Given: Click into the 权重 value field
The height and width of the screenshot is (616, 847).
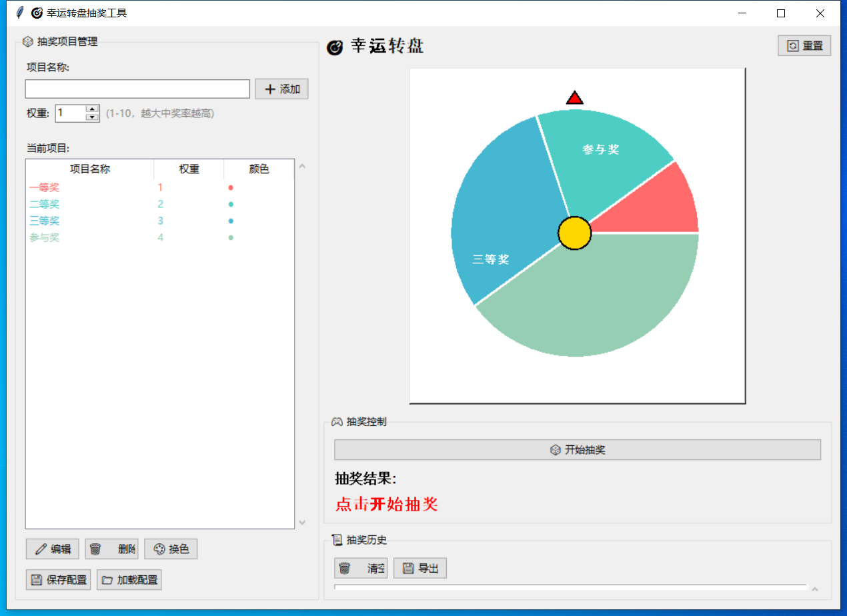Looking at the screenshot, I should click(x=71, y=113).
